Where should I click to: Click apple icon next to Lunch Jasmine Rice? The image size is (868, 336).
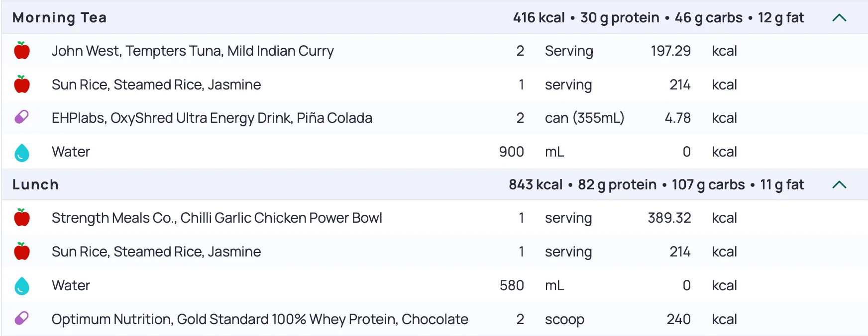click(22, 252)
